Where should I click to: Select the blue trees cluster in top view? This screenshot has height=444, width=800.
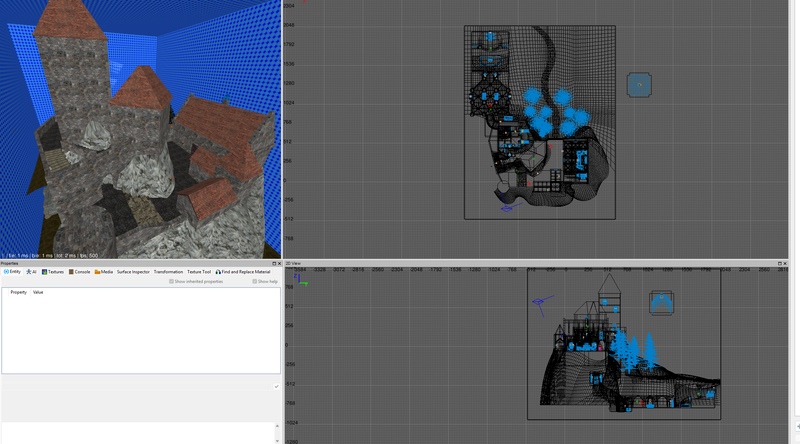556,113
